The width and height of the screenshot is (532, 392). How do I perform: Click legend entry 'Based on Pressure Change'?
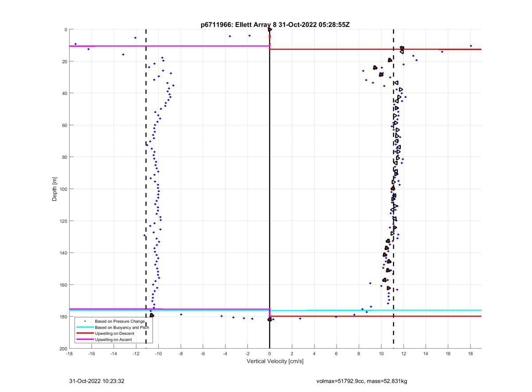120,321
